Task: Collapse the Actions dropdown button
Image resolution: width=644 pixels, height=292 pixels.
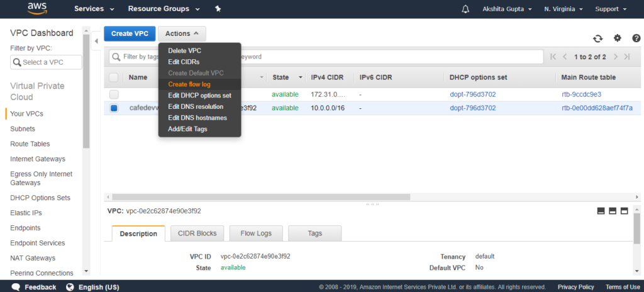Action: click(182, 34)
